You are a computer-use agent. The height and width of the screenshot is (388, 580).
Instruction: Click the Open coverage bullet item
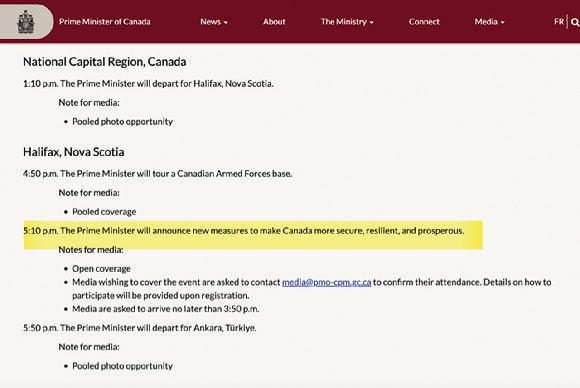(x=101, y=269)
